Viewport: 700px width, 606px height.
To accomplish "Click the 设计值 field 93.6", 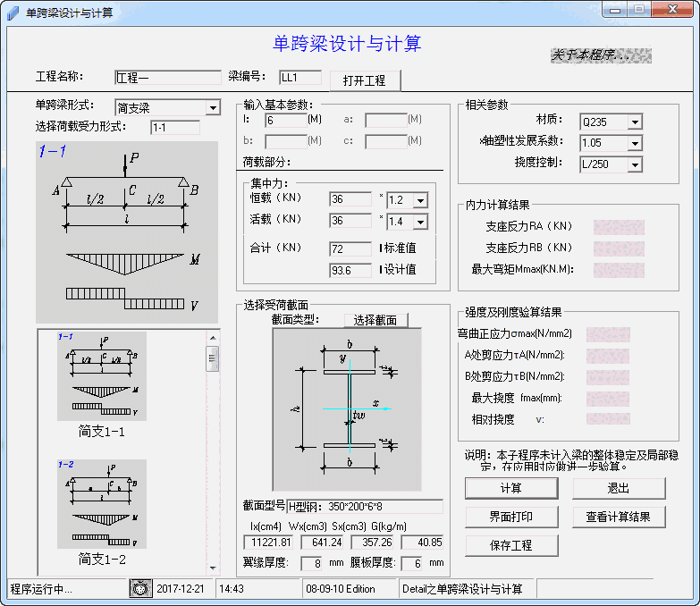I will (350, 271).
